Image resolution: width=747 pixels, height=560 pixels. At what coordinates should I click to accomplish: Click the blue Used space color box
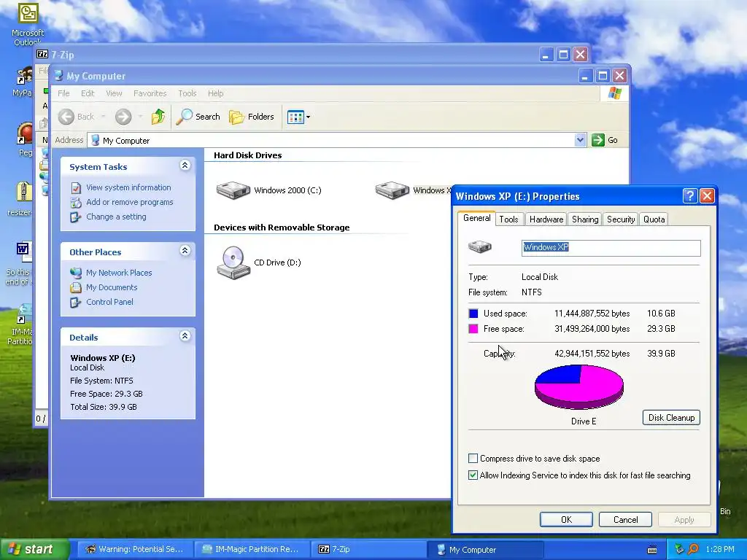[x=473, y=314]
